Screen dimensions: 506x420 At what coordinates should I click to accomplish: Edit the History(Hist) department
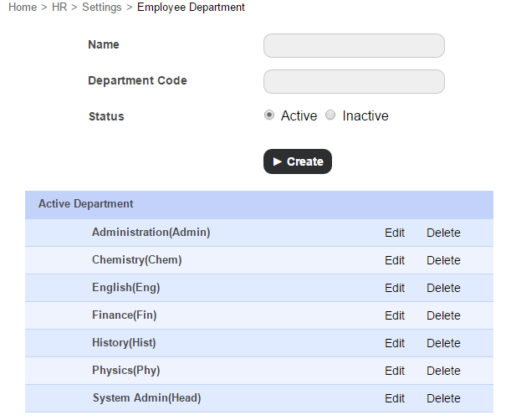pyautogui.click(x=395, y=343)
